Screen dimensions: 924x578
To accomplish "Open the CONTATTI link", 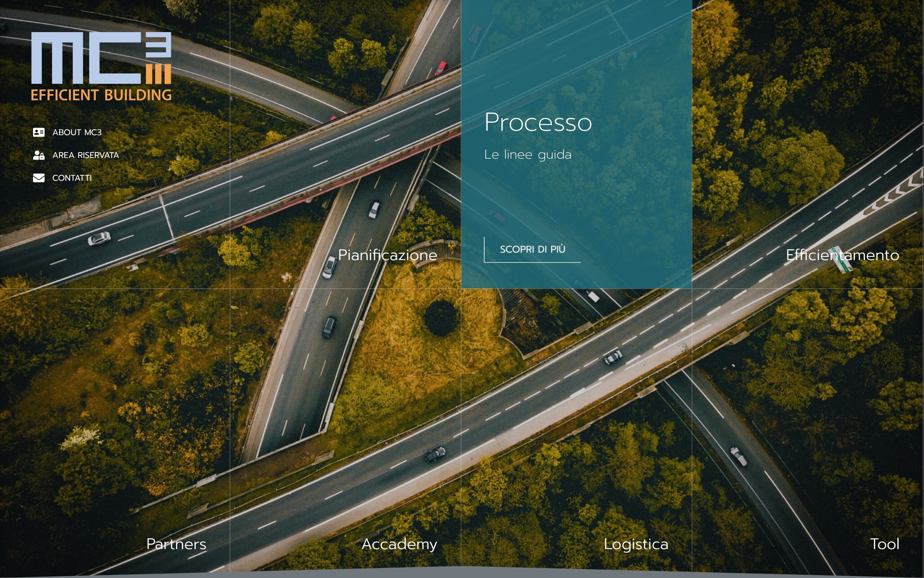I will [x=72, y=178].
